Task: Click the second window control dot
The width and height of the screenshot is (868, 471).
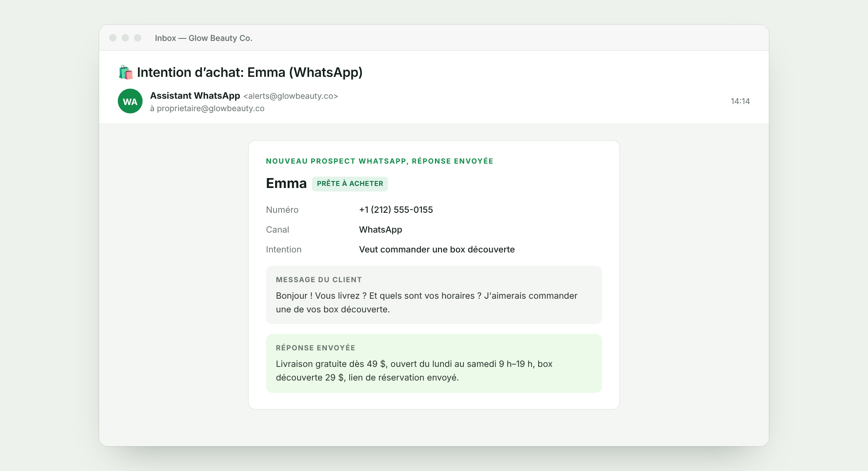Action: [125, 38]
